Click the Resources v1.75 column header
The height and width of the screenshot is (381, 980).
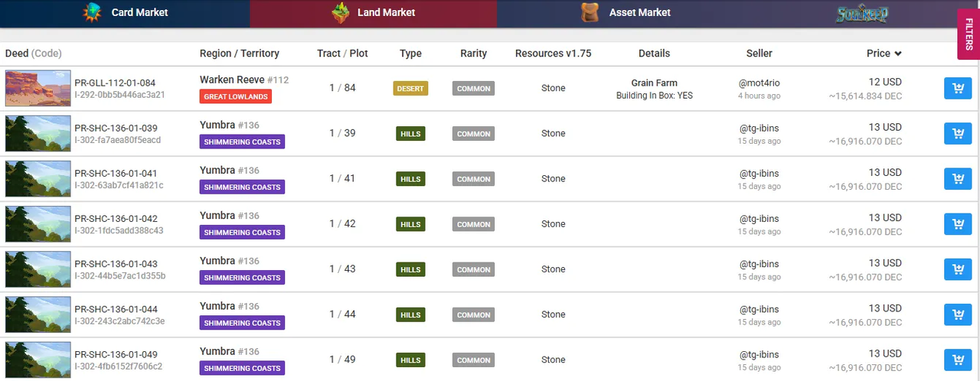[x=553, y=54]
